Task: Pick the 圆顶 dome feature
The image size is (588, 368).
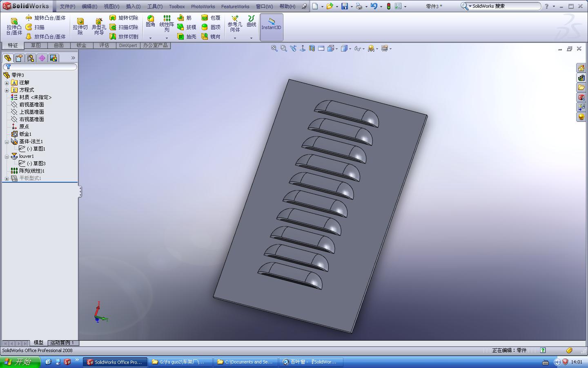Action: coord(211,27)
